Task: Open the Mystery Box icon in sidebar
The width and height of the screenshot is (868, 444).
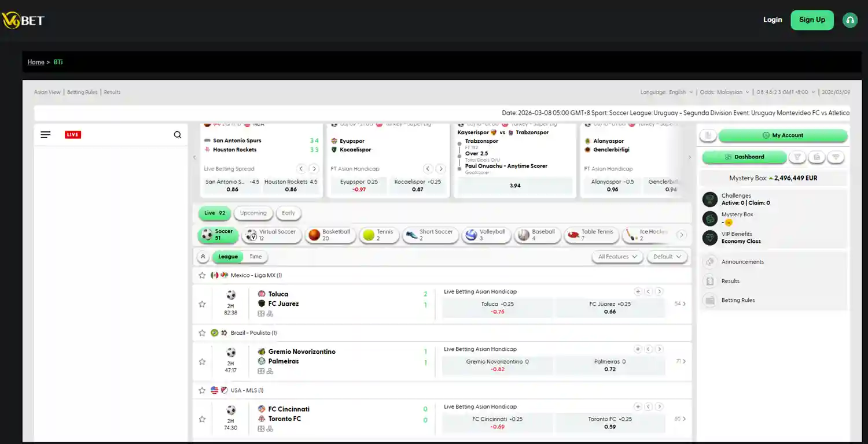Action: point(709,218)
